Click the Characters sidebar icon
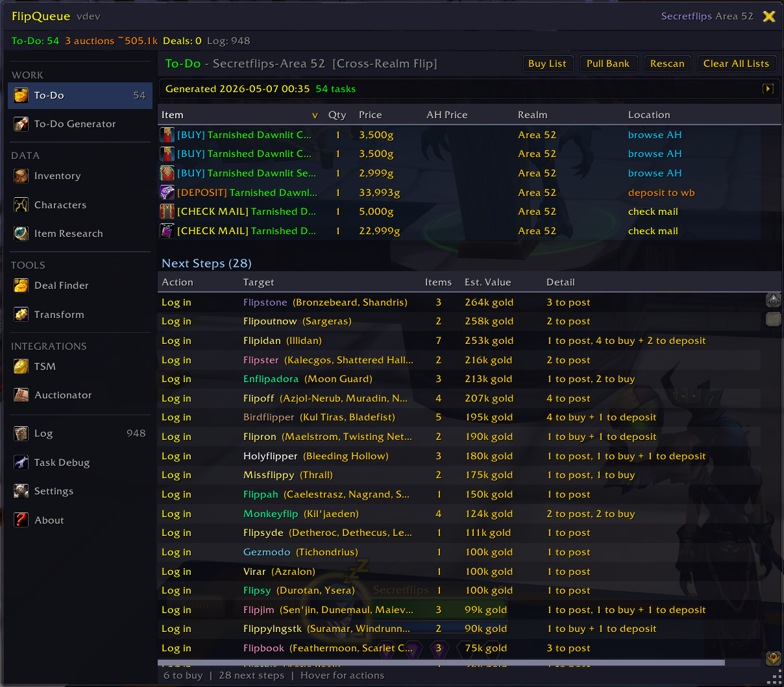Screen dimensions: 784x687 tap(21, 205)
